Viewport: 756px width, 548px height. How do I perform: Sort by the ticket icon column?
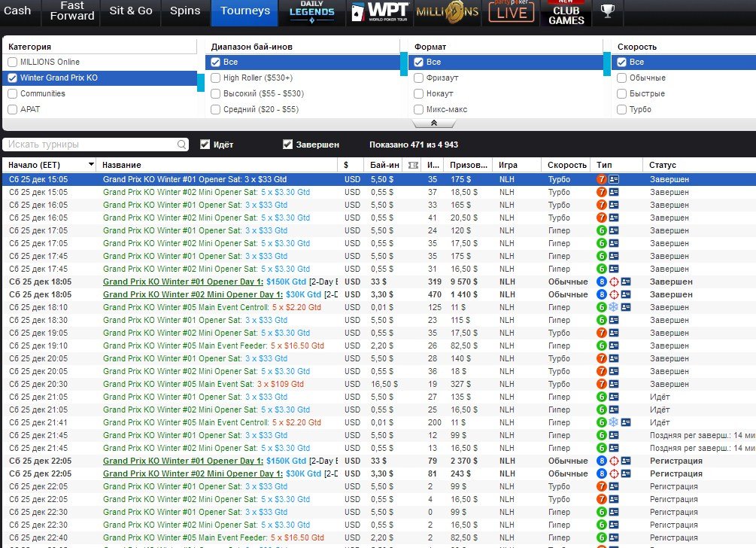click(411, 165)
